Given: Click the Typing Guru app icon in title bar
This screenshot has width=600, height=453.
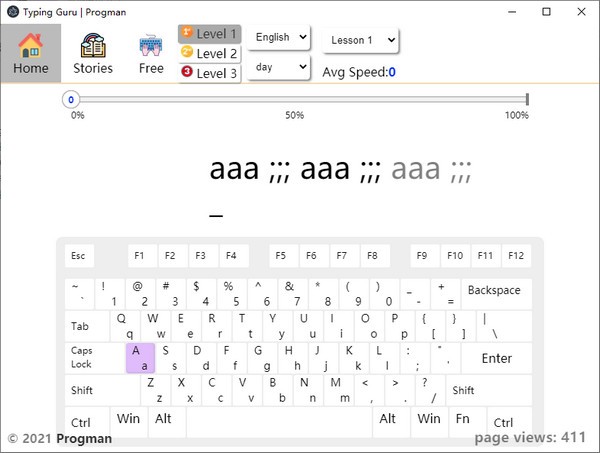Looking at the screenshot, I should (12, 12).
